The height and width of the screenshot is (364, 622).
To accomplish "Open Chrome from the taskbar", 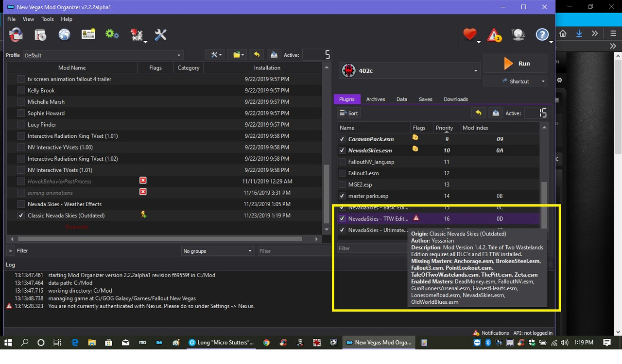I will (266, 342).
